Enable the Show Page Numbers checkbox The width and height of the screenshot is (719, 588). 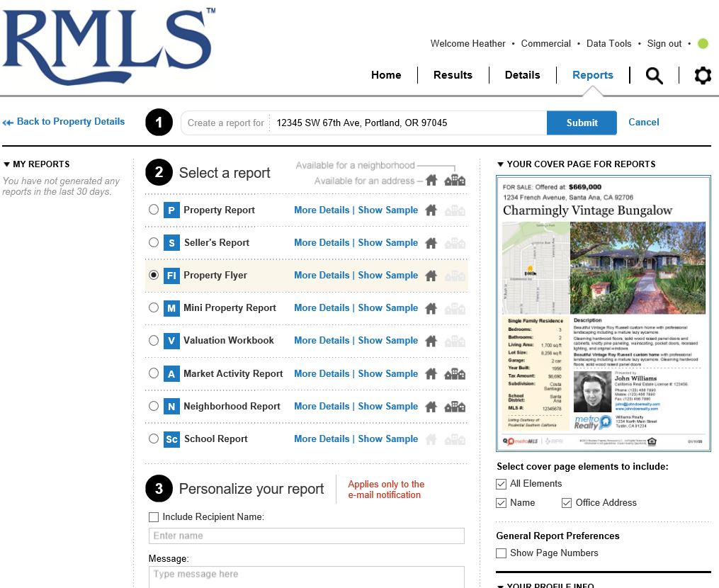[501, 553]
